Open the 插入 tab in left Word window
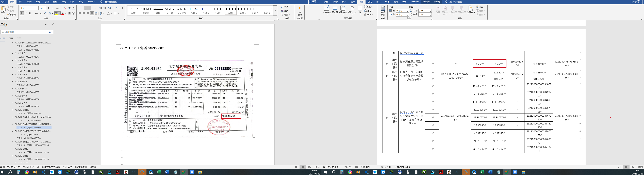 (x=21, y=2)
